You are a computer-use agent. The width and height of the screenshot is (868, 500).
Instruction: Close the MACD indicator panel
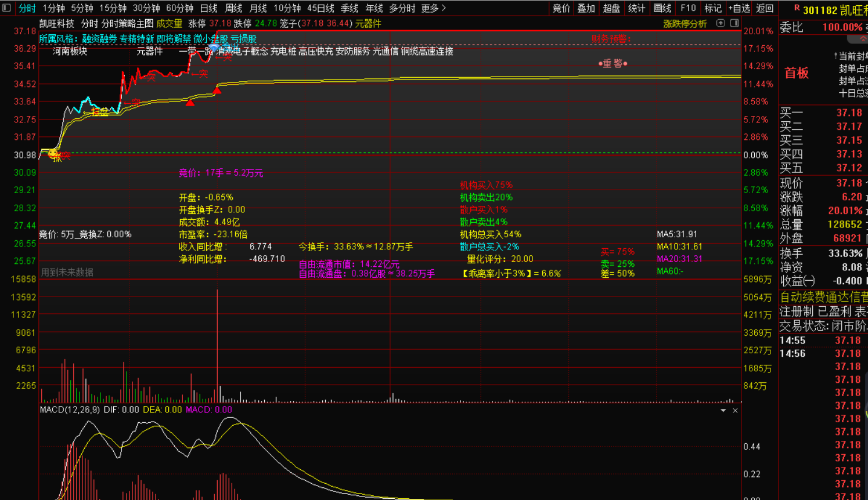(x=735, y=411)
